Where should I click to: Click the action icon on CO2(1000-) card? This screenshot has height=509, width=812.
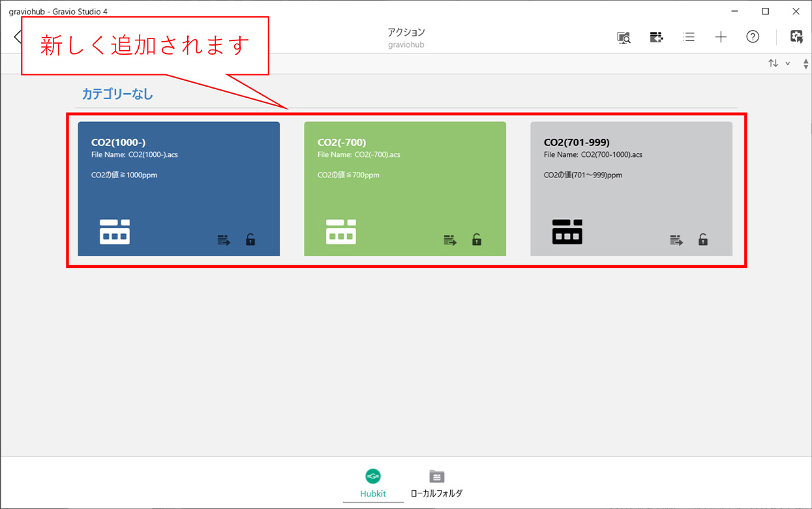tap(115, 232)
